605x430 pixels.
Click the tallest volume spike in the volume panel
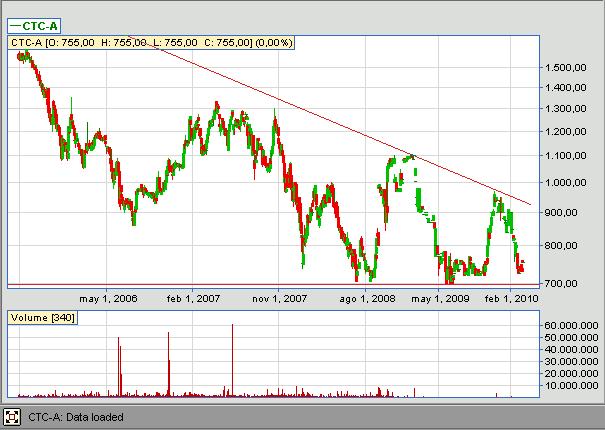click(x=232, y=360)
